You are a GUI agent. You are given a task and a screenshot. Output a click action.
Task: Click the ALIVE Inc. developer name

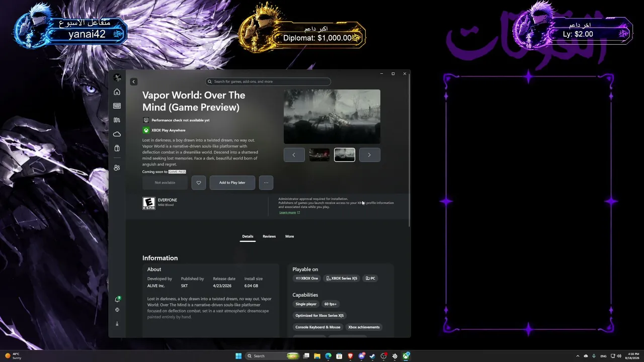(156, 286)
